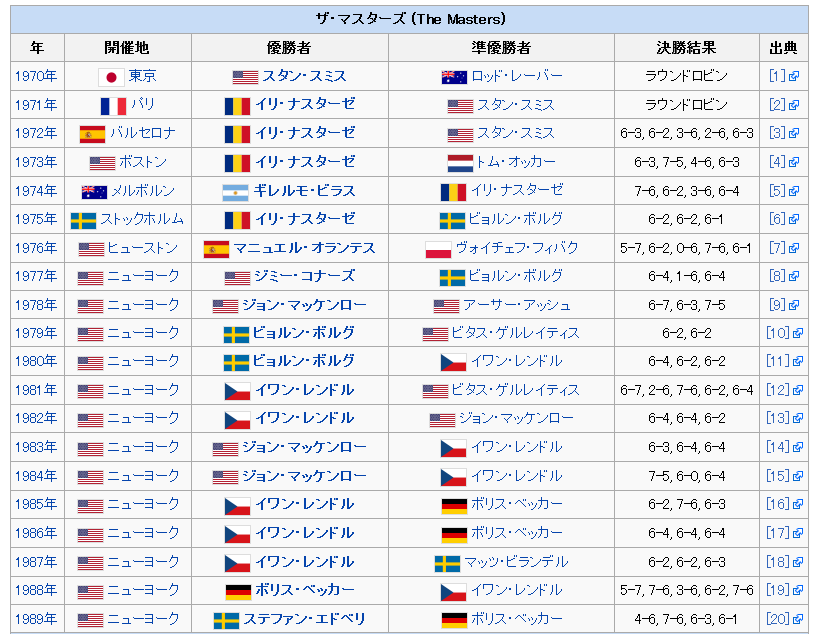Select 1970 ラウンドロビン result cell

[687, 77]
